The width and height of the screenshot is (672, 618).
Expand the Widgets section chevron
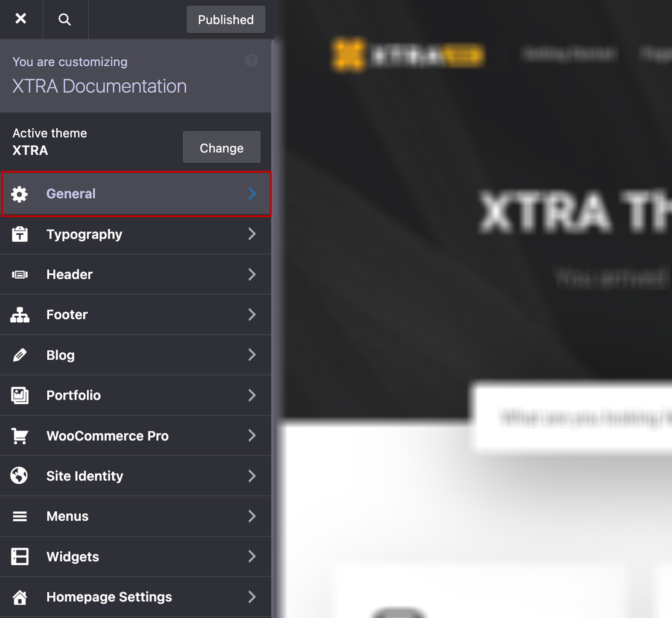pyautogui.click(x=252, y=557)
